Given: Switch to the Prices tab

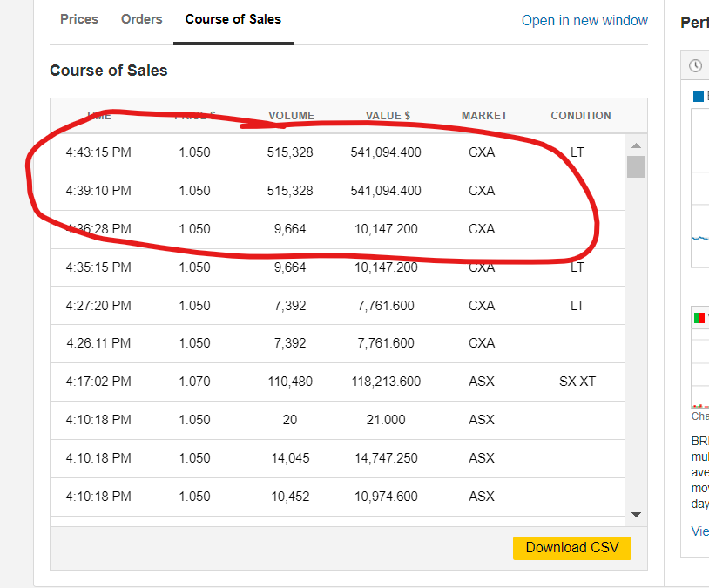Looking at the screenshot, I should [x=79, y=19].
